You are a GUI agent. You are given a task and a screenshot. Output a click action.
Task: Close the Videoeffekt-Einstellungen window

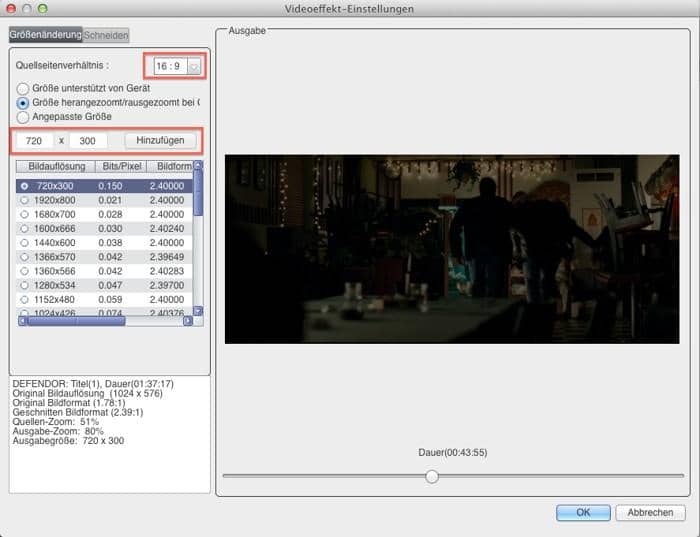click(11, 8)
